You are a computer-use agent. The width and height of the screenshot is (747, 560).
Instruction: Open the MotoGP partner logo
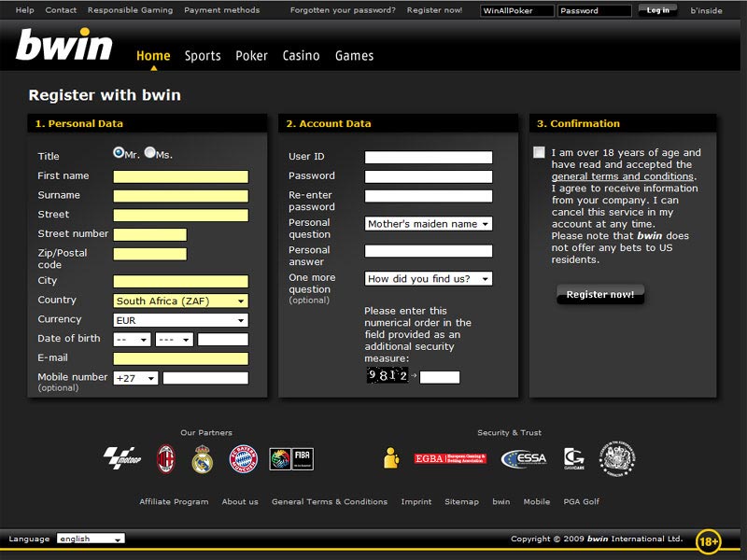122,458
